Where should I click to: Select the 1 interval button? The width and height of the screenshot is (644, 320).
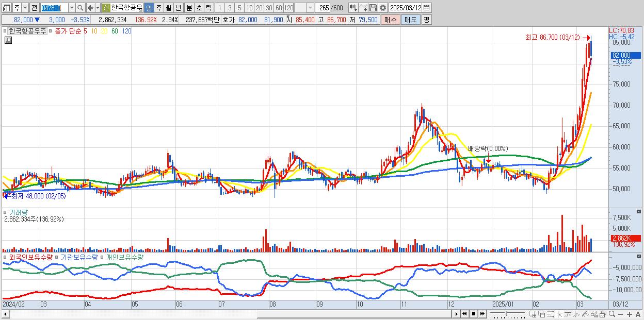coord(219,8)
